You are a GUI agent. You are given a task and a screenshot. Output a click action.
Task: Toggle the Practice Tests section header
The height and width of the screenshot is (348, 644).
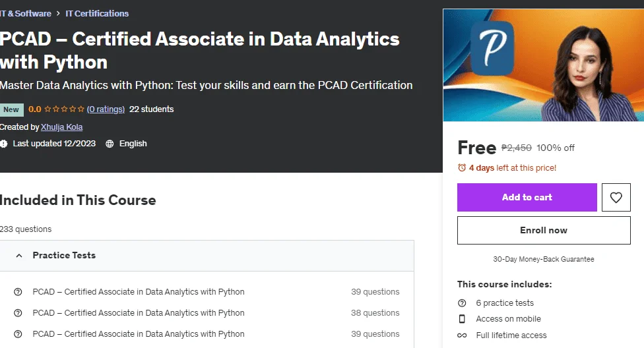click(207, 256)
